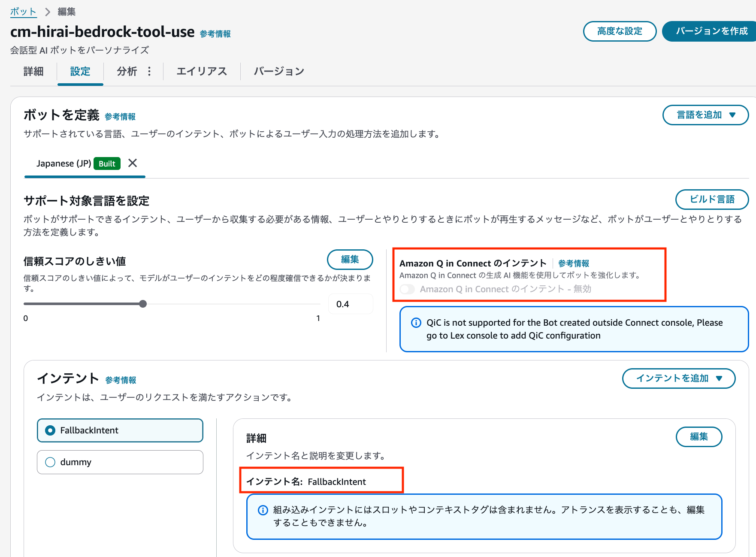Click the 編集 breadcrumb text

[x=67, y=12]
